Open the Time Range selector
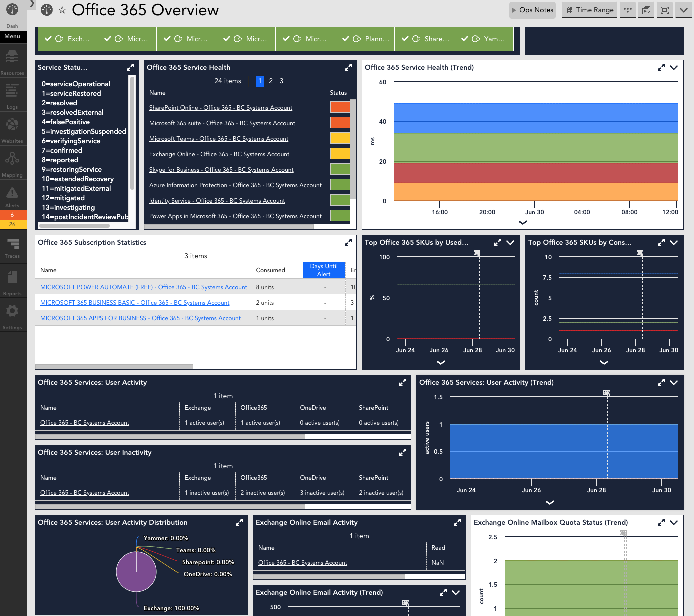Viewport: 694px width, 616px height. coord(590,10)
